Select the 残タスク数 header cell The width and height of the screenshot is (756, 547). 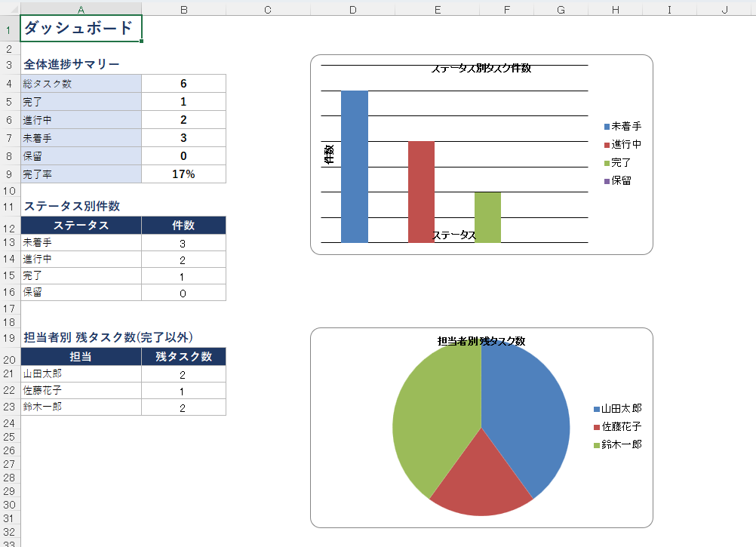[183, 357]
